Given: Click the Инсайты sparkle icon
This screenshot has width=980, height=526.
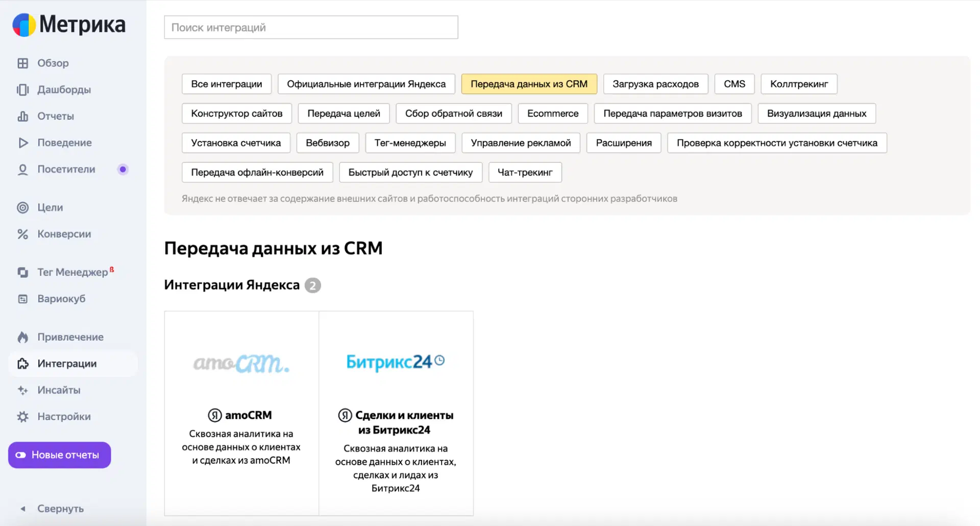Looking at the screenshot, I should coord(22,390).
